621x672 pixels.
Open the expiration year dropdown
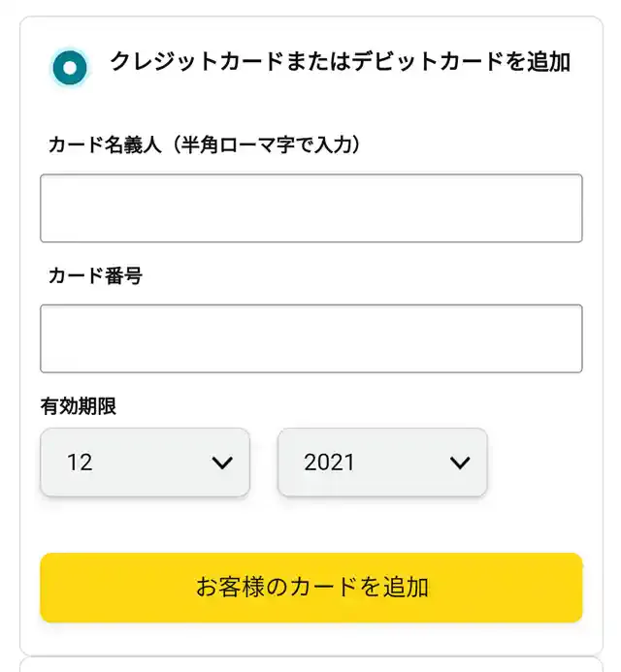382,463
